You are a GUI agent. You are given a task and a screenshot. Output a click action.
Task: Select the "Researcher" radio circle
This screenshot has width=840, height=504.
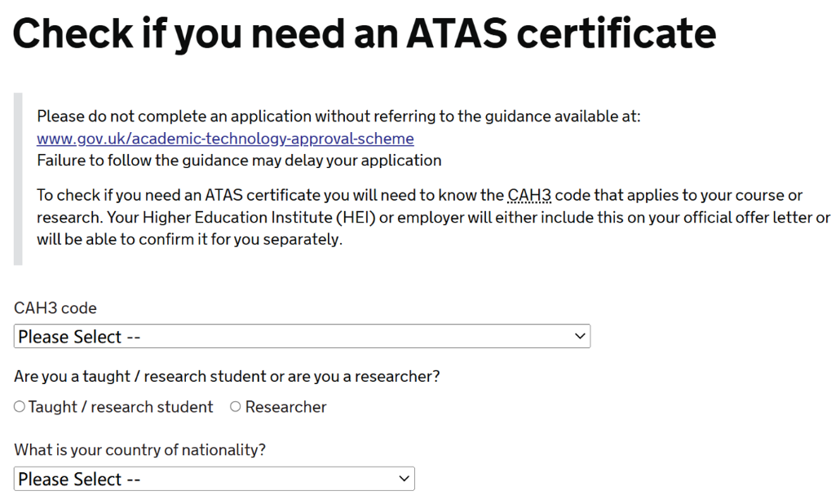236,406
